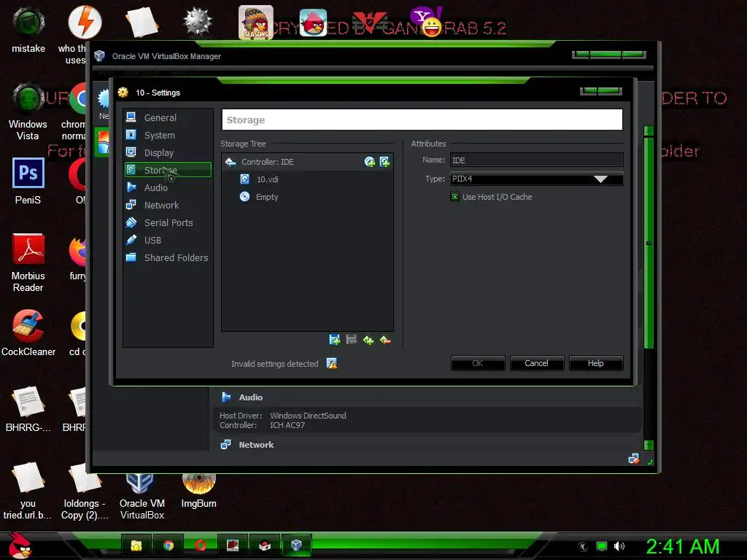747x560 pixels.
Task: Add optical drive to the IDE controller
Action: tap(370, 162)
